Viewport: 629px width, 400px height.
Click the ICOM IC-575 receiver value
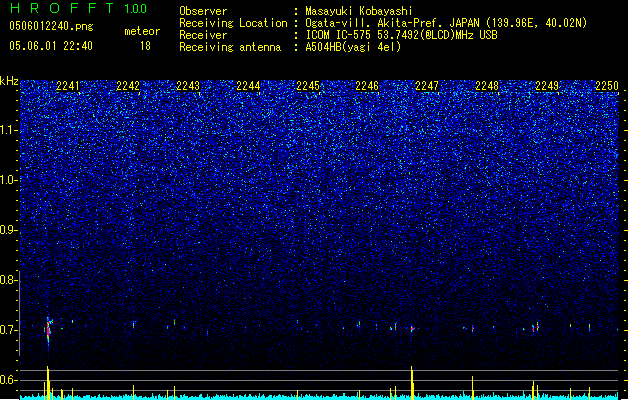click(401, 35)
